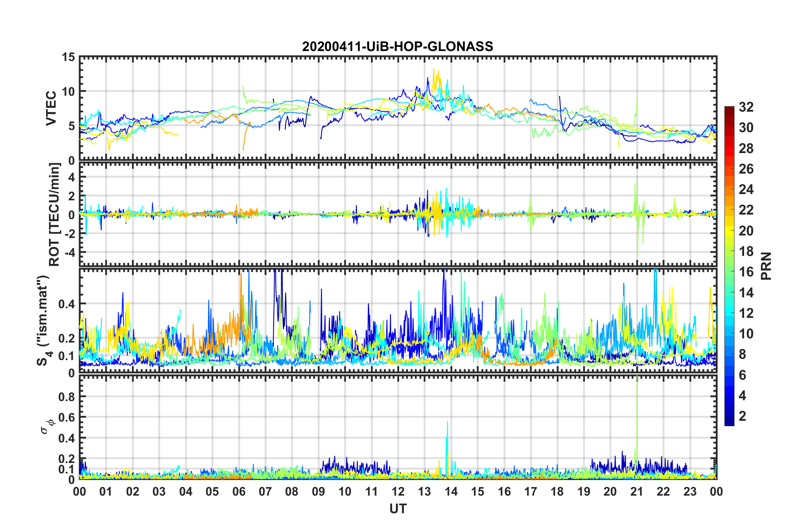Click the plot title "20200411-UiB-HOP-GLONASS"

[x=398, y=46]
